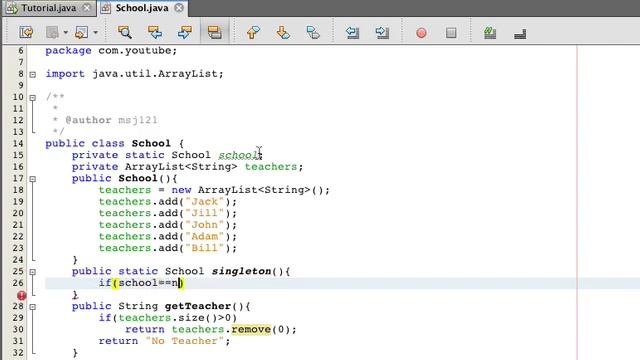Click the "Bill" string literal
Viewport: 640px width, 360px height.
(204, 248)
